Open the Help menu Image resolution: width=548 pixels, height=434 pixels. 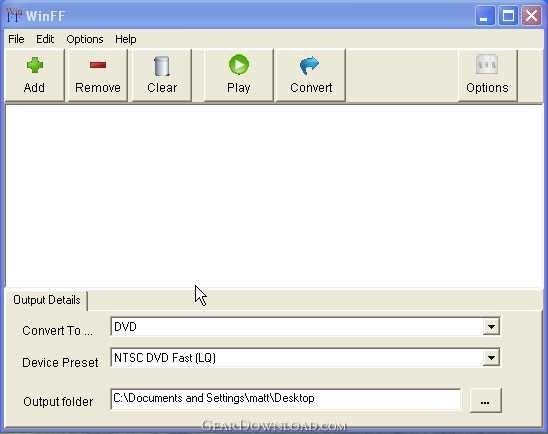pos(125,39)
